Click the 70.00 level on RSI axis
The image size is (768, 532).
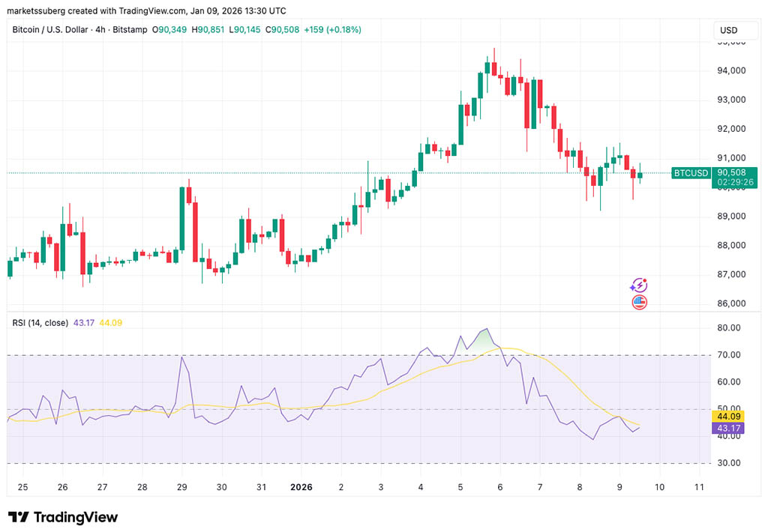click(729, 355)
